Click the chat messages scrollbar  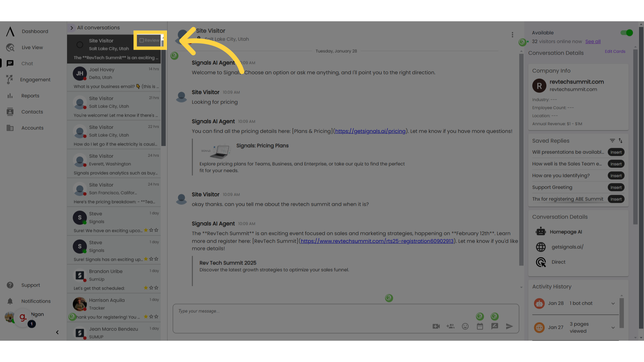[x=521, y=159]
